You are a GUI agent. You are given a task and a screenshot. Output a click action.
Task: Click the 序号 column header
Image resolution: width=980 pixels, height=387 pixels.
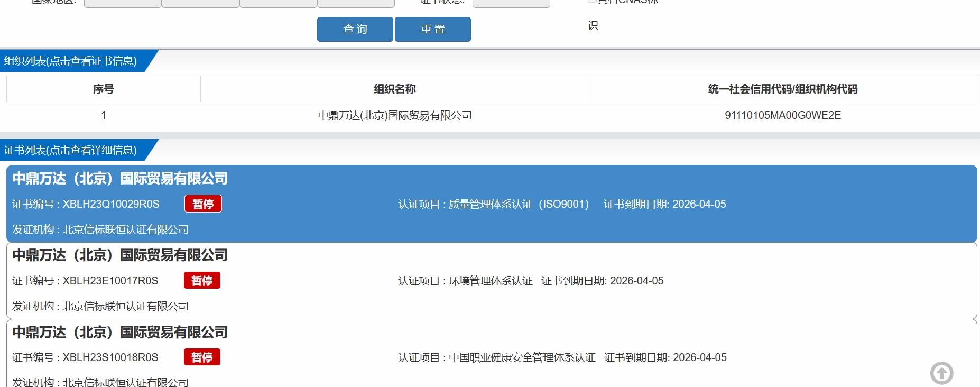point(104,89)
